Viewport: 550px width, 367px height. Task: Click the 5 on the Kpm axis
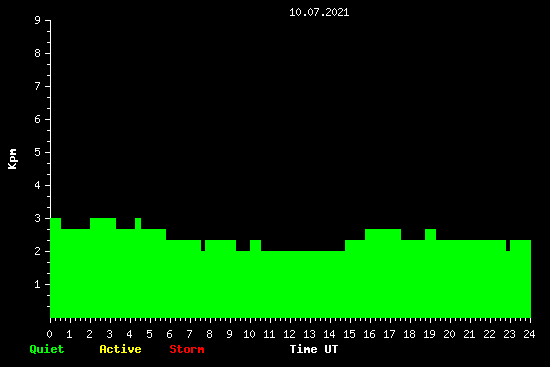38,152
